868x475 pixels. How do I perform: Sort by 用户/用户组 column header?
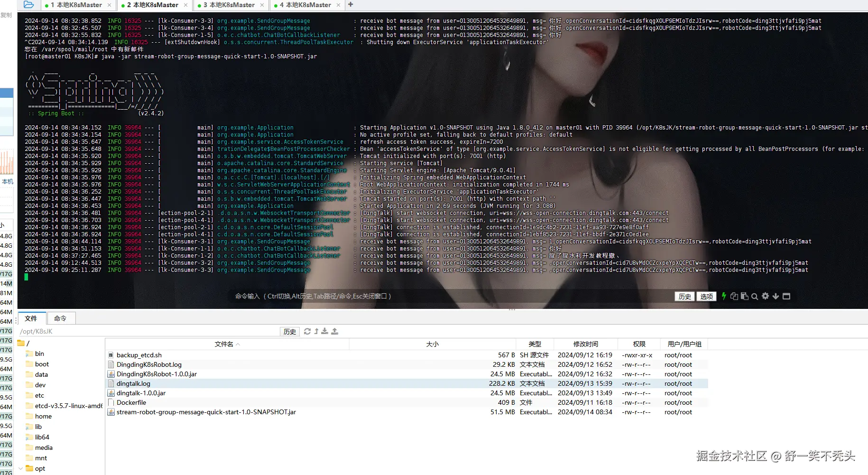pyautogui.click(x=684, y=344)
